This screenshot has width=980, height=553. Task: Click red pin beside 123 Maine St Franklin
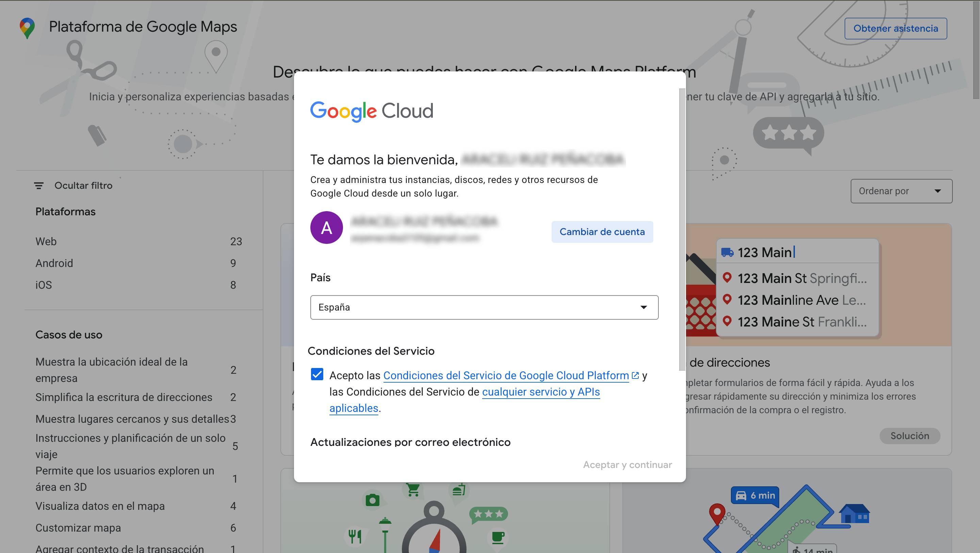point(727,321)
